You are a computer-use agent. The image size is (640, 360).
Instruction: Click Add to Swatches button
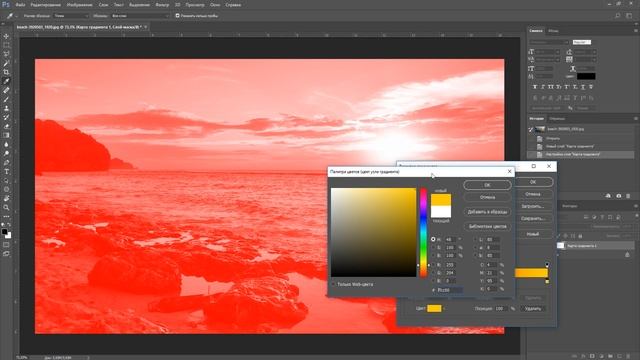pos(487,212)
